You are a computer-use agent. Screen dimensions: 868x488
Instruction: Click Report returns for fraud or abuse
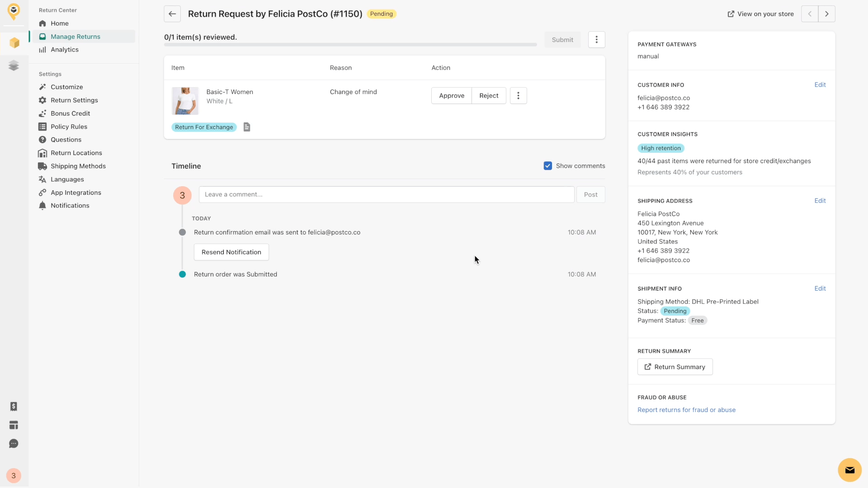686,410
